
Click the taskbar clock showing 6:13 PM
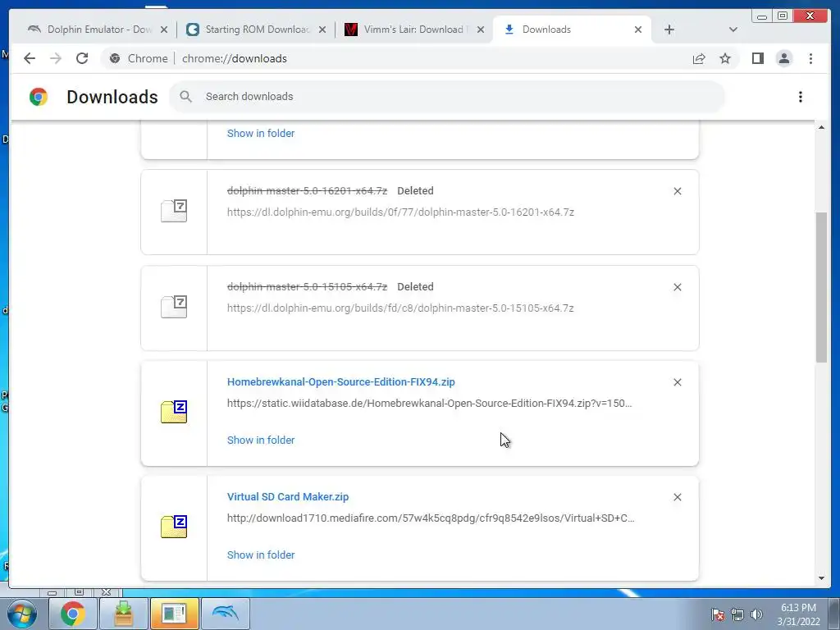tap(798, 614)
